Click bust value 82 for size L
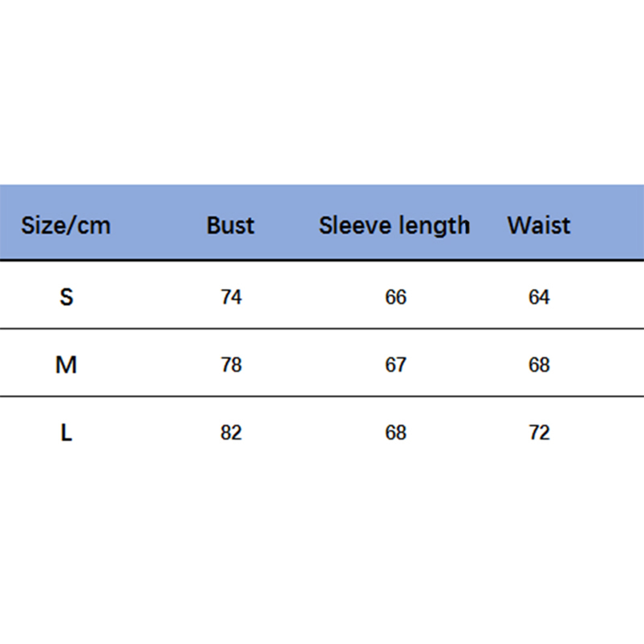Screen dimensions: 644x644 pyautogui.click(x=231, y=433)
